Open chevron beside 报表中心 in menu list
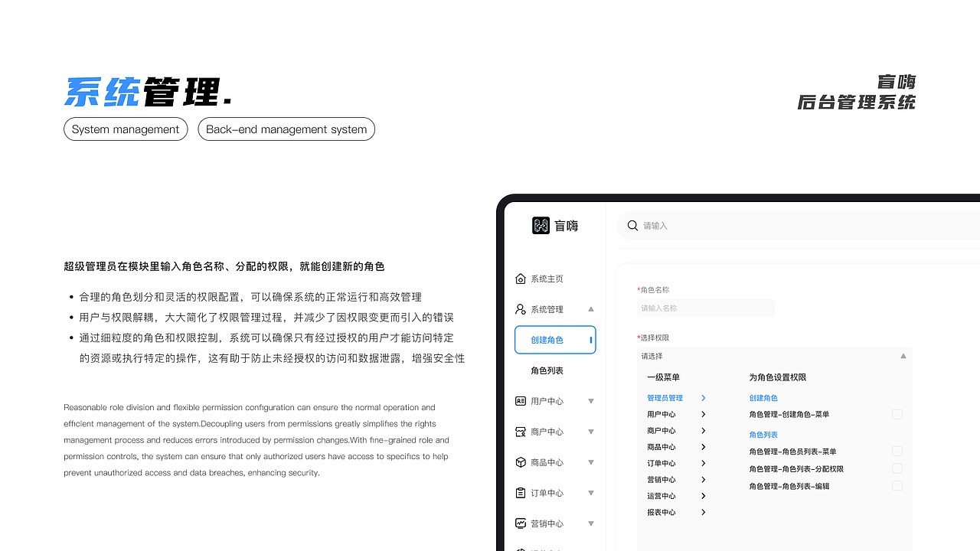 pyautogui.click(x=704, y=512)
